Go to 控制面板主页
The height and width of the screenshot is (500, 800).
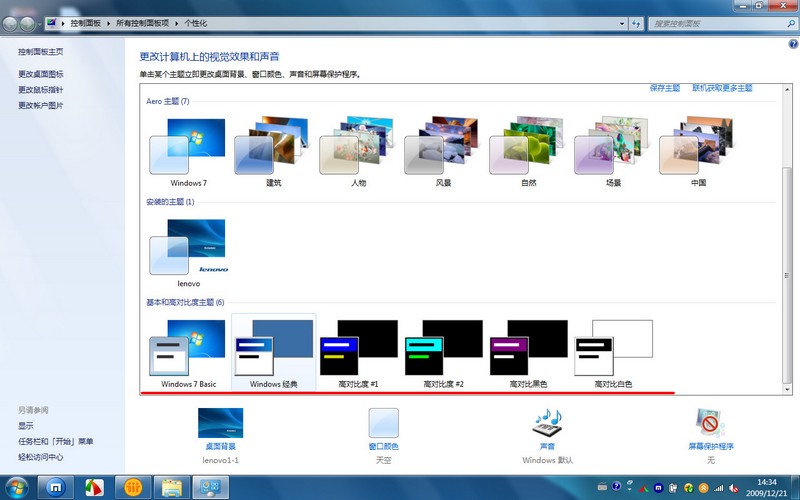coord(41,52)
